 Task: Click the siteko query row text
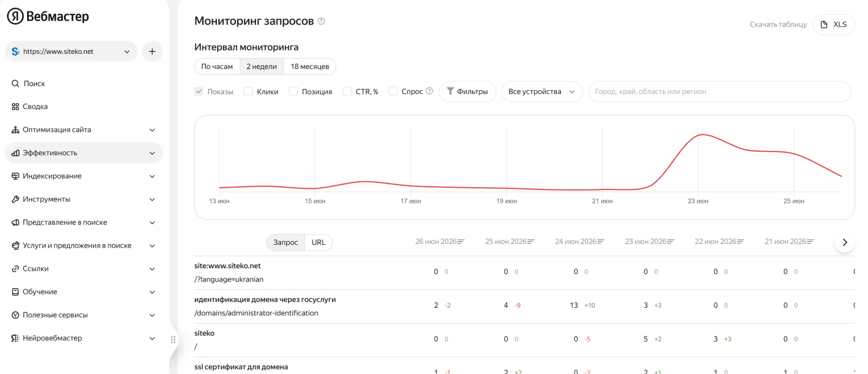tap(205, 333)
